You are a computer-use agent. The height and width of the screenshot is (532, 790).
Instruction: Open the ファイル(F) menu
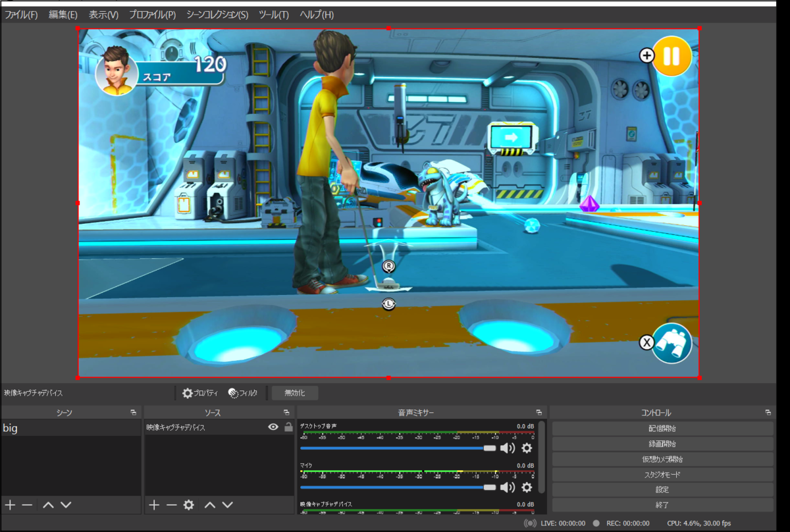point(21,14)
